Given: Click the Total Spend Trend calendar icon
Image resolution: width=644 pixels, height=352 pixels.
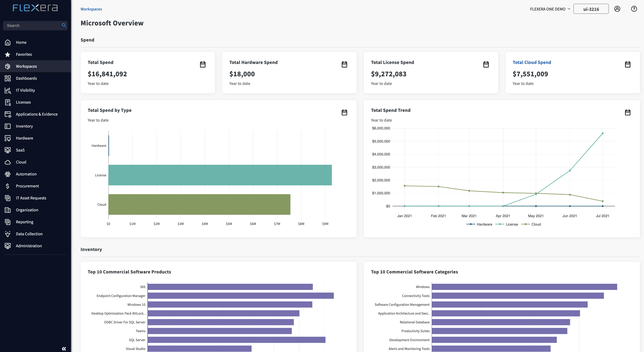Looking at the screenshot, I should click(627, 112).
